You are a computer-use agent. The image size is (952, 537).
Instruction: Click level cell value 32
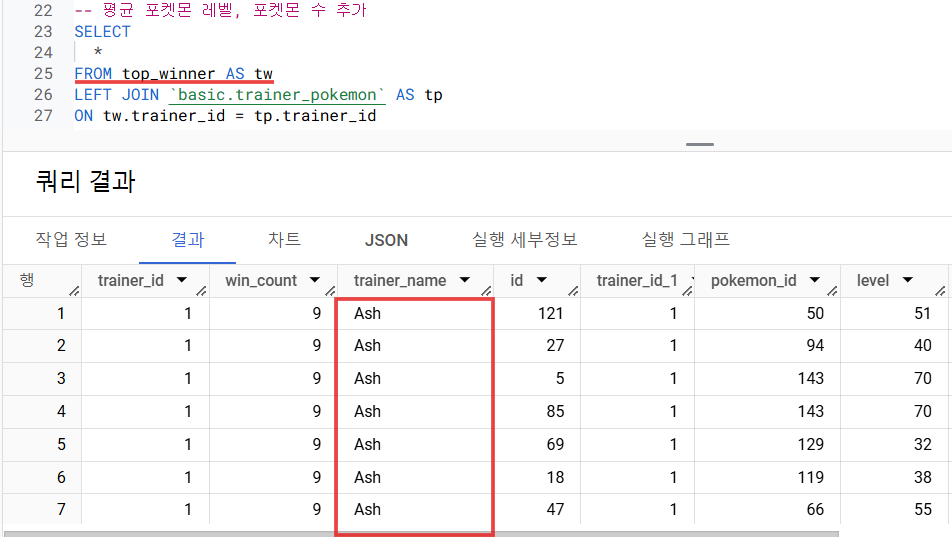[x=922, y=444]
